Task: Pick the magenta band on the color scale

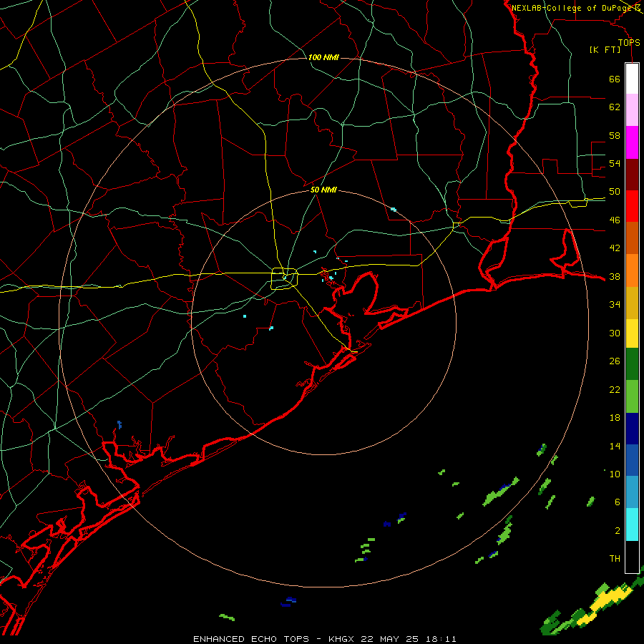Action: 632,142
